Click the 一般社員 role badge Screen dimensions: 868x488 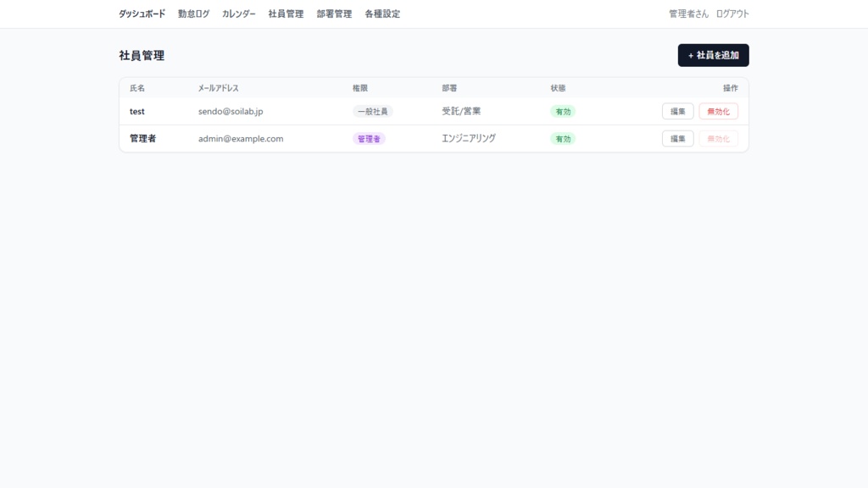click(373, 111)
